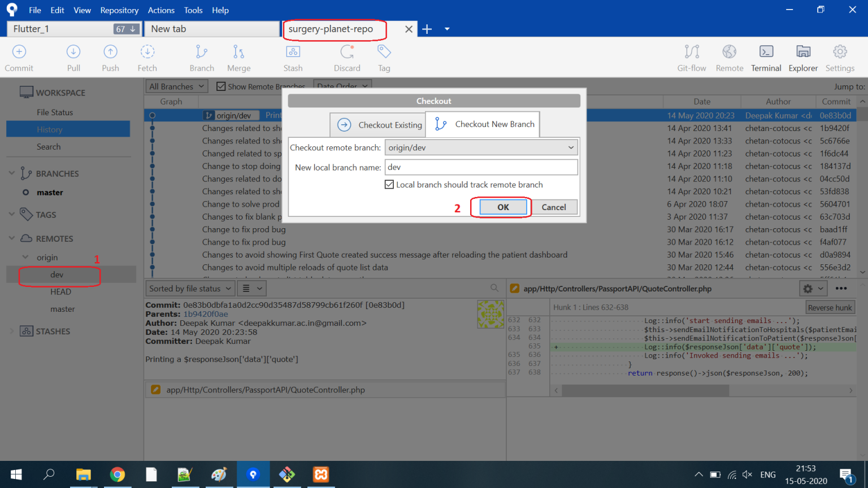This screenshot has width=868, height=488.
Task: Open Sorted by file status dropdown
Action: (x=190, y=289)
